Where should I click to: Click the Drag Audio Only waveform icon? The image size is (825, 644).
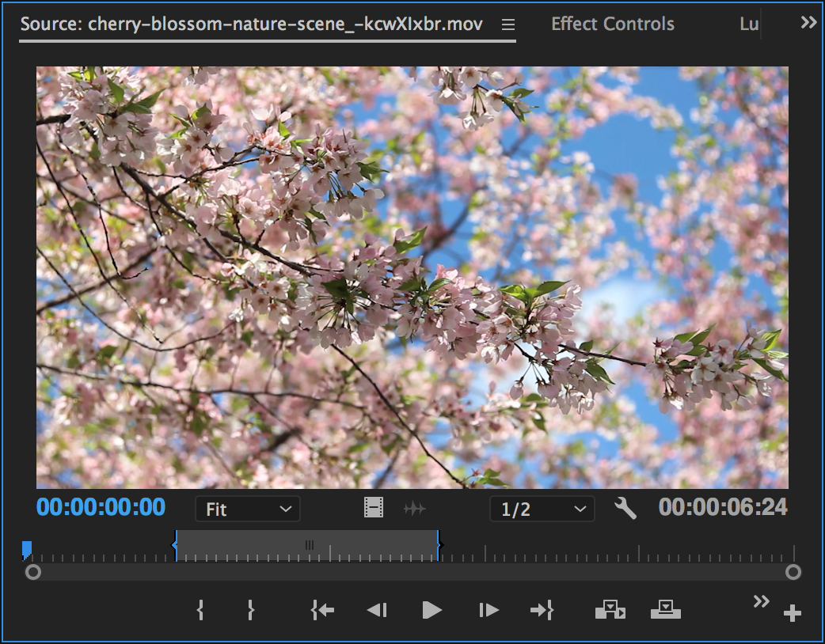pos(414,509)
